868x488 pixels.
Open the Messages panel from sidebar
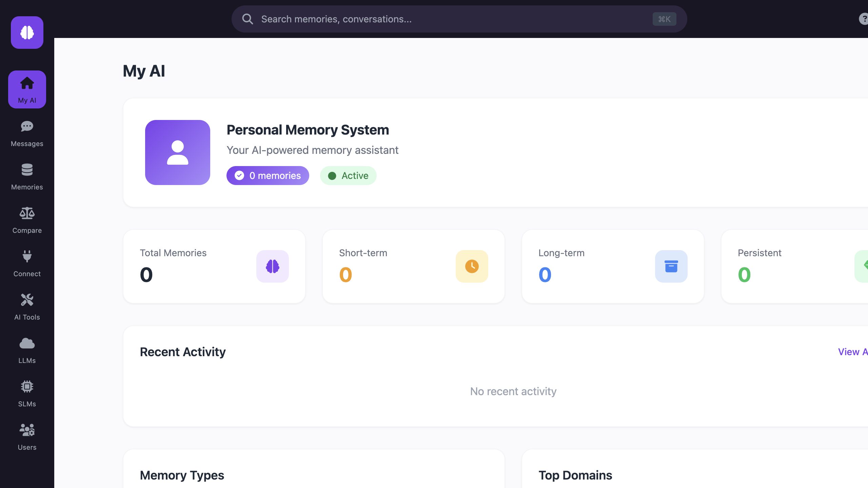[x=27, y=133]
